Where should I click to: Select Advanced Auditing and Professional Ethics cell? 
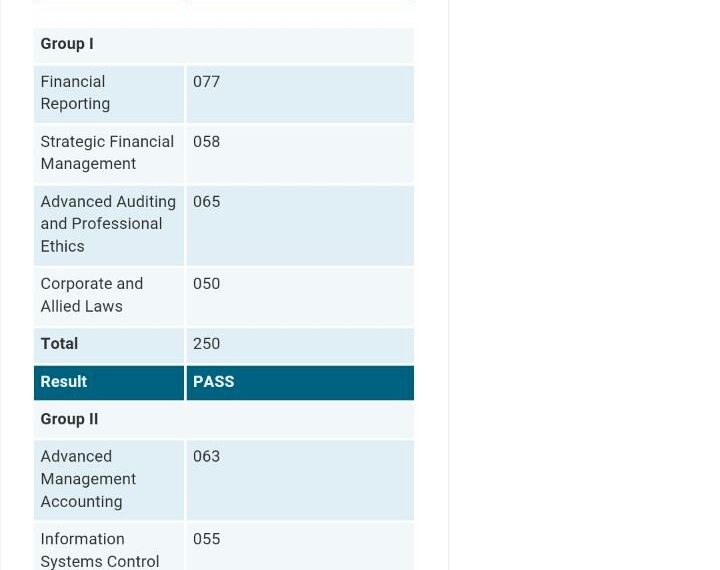[x=109, y=225]
